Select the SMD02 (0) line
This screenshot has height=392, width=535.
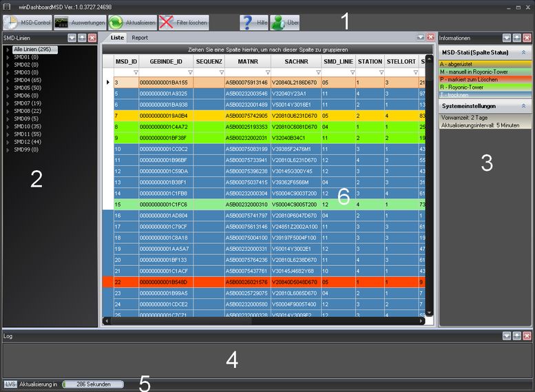coord(26,65)
